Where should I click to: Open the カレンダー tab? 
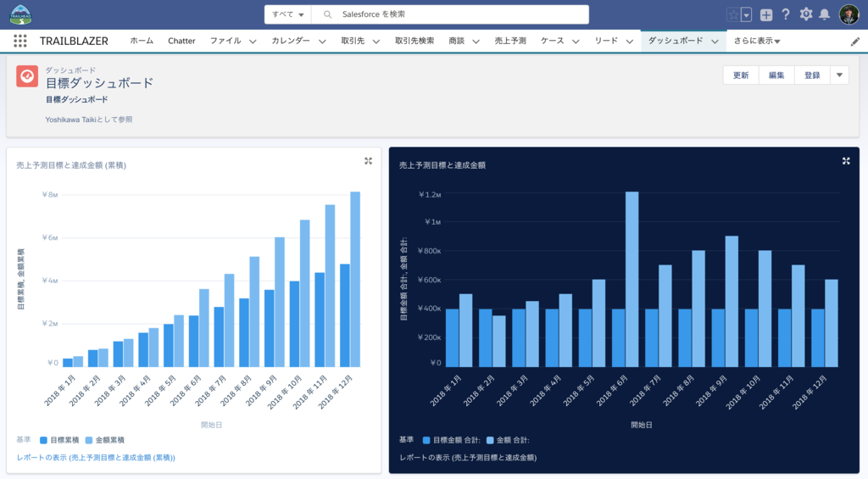click(x=291, y=41)
